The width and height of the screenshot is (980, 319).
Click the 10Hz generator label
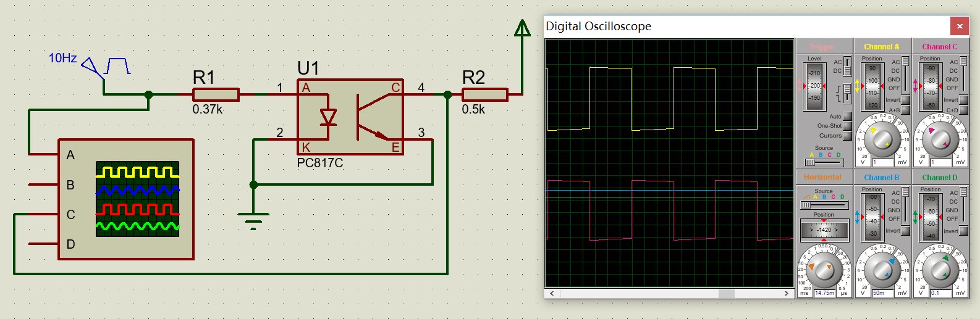[63, 58]
